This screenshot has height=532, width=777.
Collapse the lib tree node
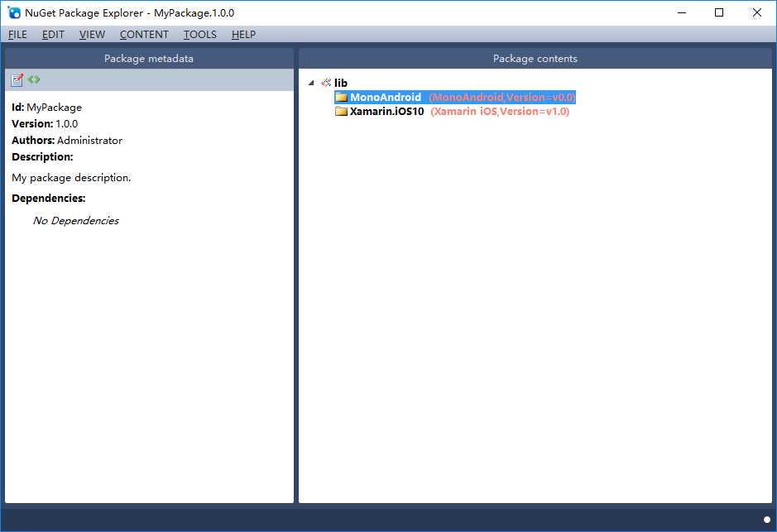coord(311,83)
